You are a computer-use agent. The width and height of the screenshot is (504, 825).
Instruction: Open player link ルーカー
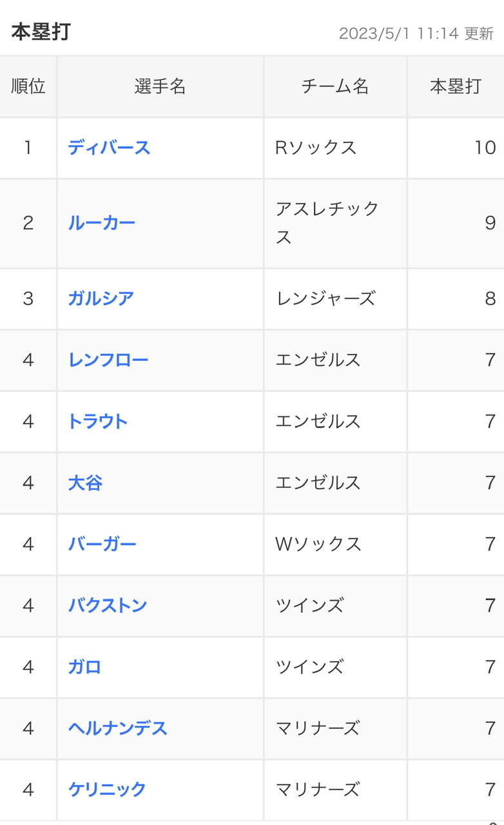point(102,223)
